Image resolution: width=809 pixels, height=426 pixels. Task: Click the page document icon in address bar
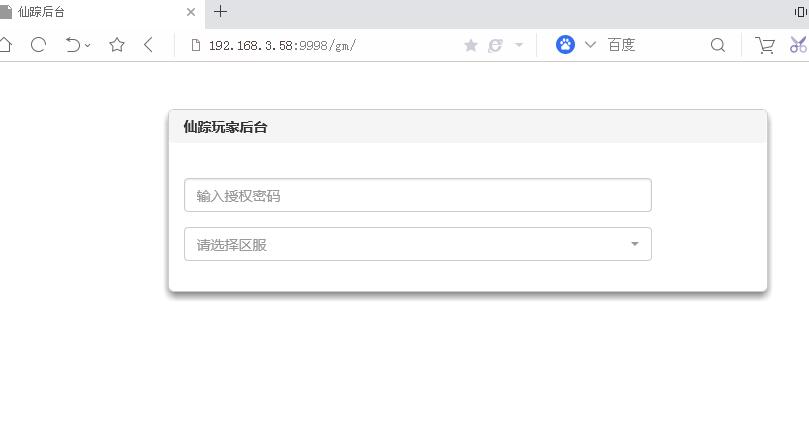click(196, 45)
